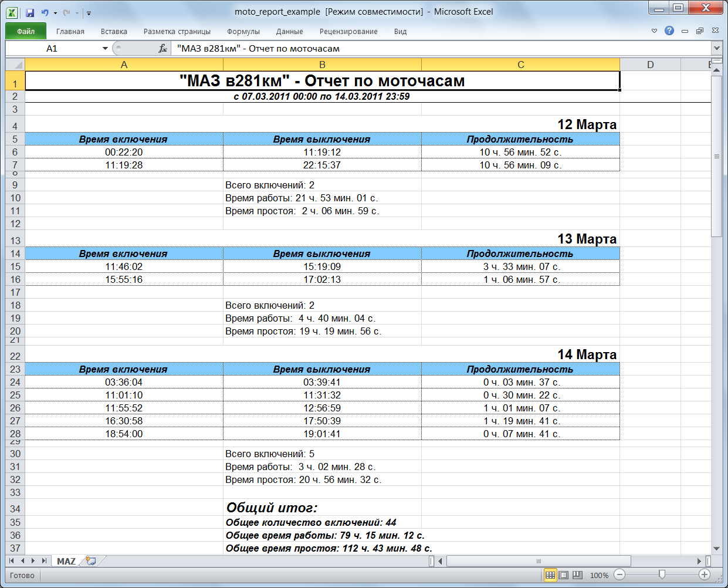
Task: Click the Insert Worksheet icon
Action: coord(91,561)
